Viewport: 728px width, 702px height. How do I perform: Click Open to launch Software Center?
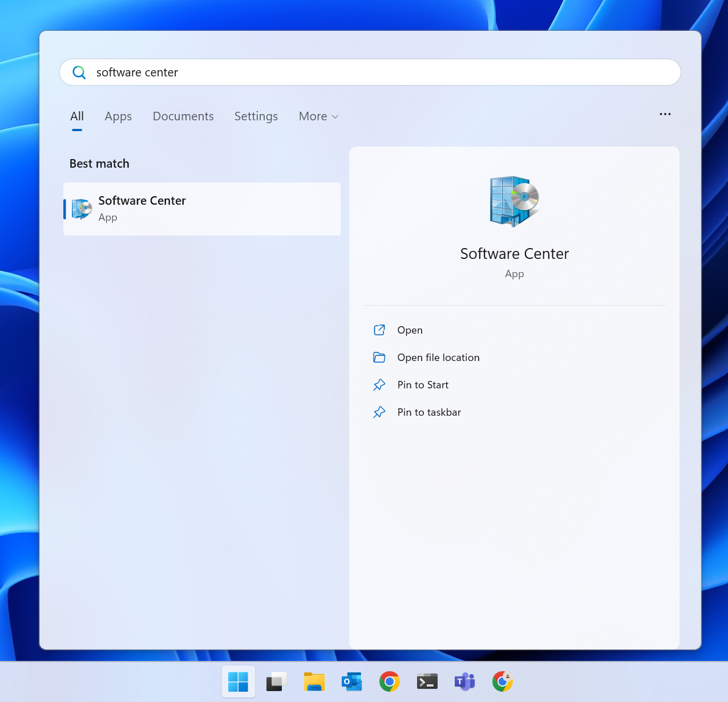[x=410, y=330]
